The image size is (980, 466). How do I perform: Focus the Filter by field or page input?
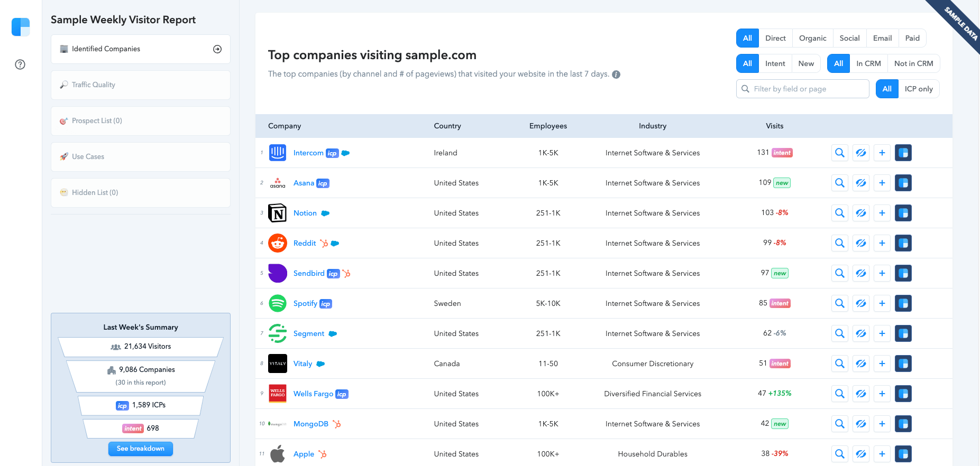[x=802, y=89]
